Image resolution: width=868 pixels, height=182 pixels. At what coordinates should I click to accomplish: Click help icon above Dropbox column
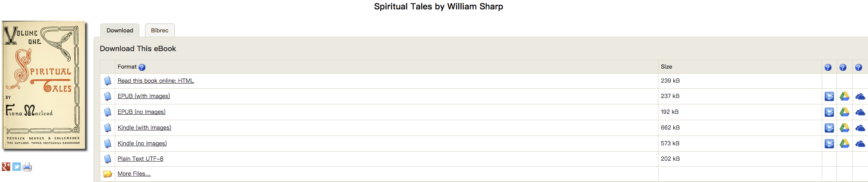(828, 67)
